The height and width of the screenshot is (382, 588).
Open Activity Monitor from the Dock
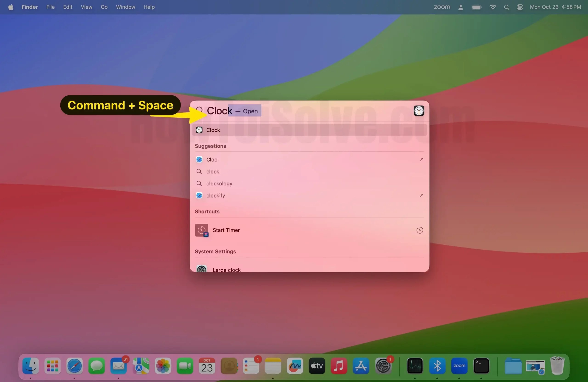[415, 366]
